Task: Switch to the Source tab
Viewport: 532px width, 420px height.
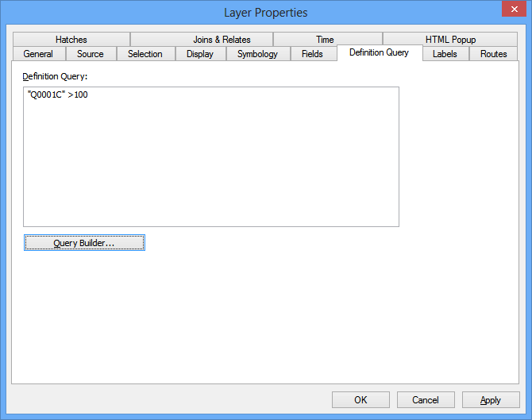Action: (x=91, y=54)
